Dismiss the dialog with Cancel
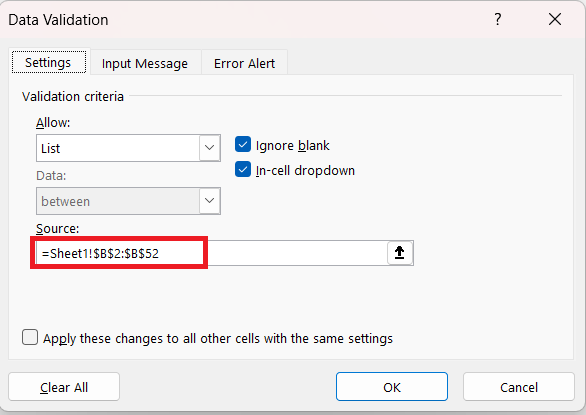 (519, 387)
